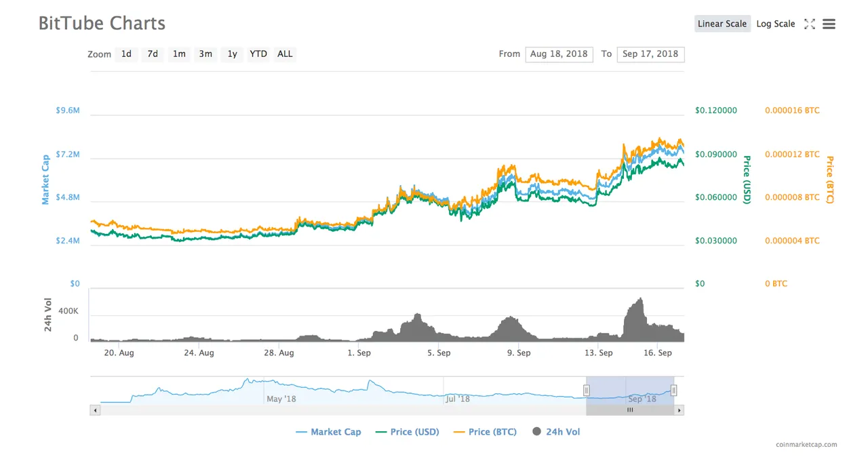This screenshot has width=868, height=457.
Task: Click the navigator selected range area
Action: click(630, 391)
